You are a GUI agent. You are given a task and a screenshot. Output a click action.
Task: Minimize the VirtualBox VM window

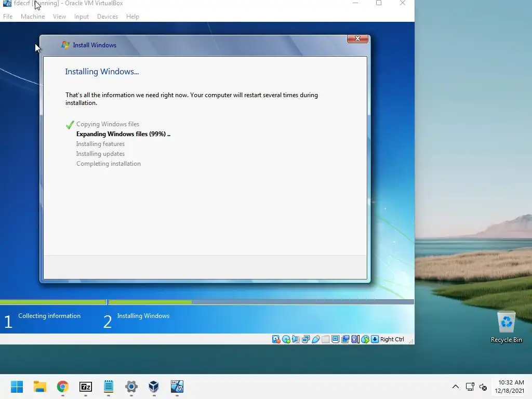point(355,3)
